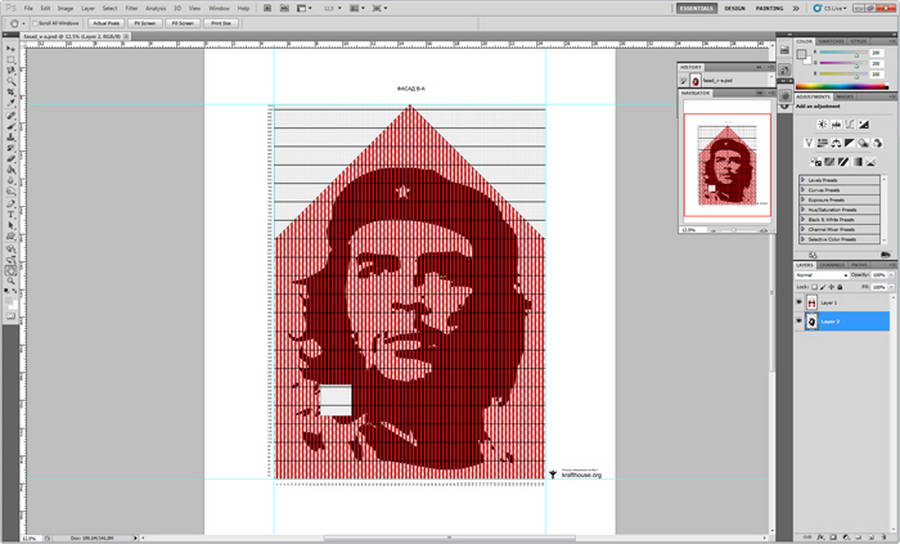The width and height of the screenshot is (900, 544).
Task: Toggle lock image pixels in Layers panel
Action: tap(823, 287)
